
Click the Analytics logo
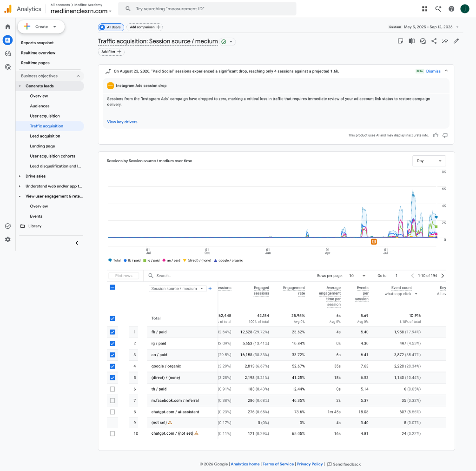[x=8, y=9]
